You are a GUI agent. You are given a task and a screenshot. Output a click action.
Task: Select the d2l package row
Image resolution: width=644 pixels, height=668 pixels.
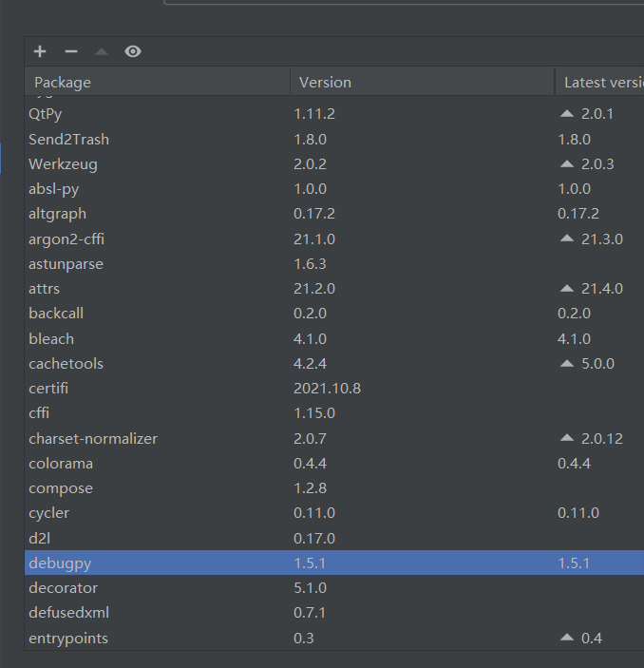pos(334,538)
